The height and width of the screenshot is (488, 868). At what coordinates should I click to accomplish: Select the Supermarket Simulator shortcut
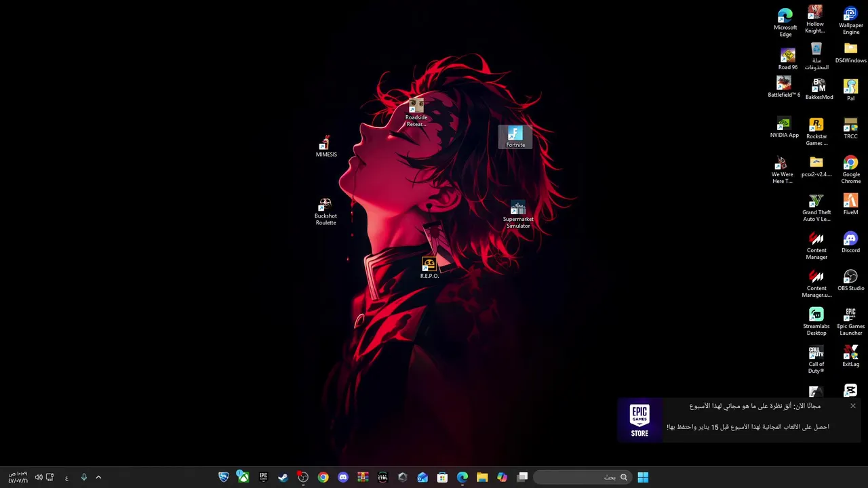click(x=518, y=214)
